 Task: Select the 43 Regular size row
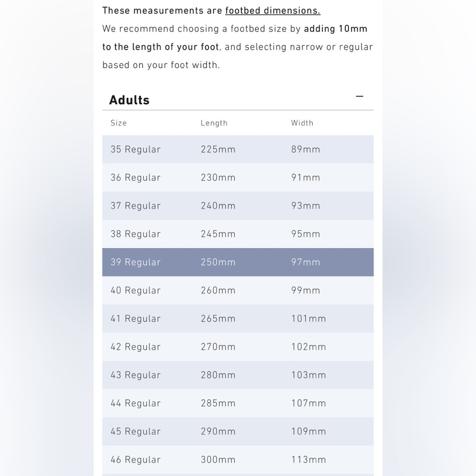coord(238,375)
